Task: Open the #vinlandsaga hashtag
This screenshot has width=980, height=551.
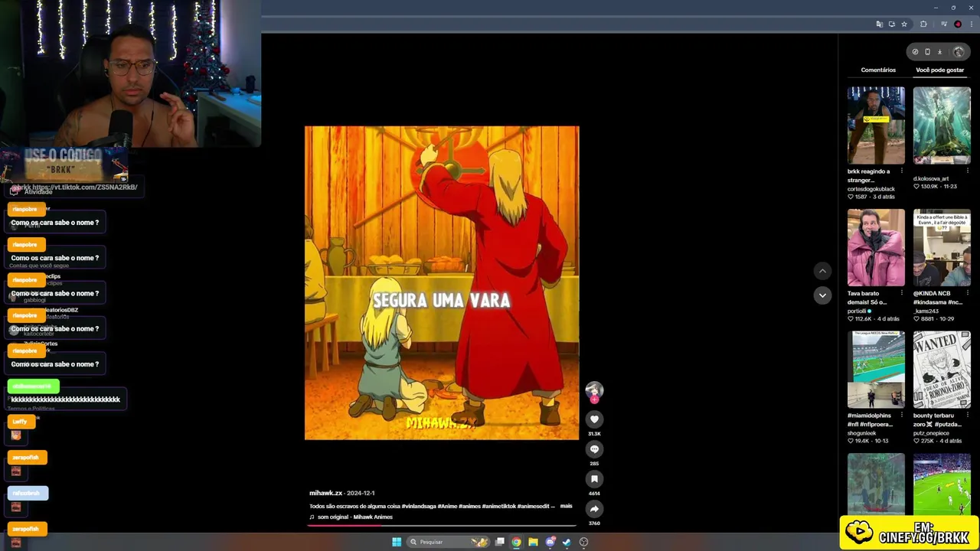Action: click(x=419, y=506)
